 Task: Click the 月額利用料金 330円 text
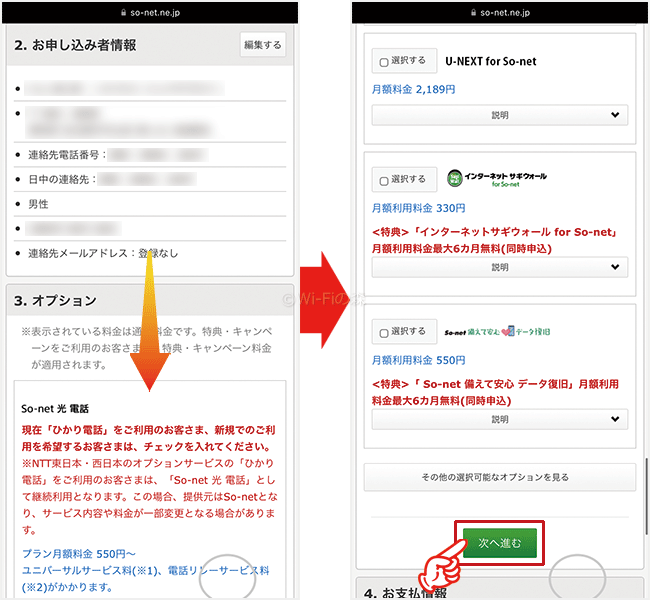(418, 208)
